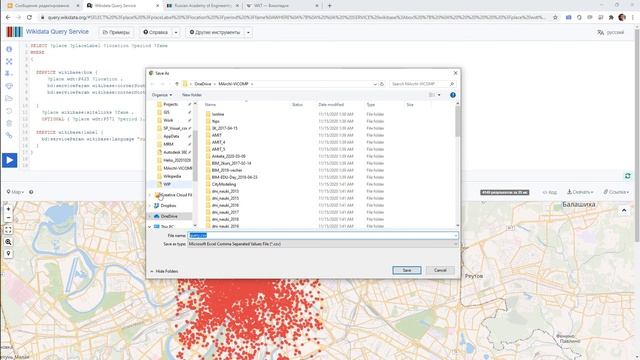Viewport: 640px width, 360px height.
Task: Toggle fullscreen editor icon in query sidebar
Action: point(9,61)
